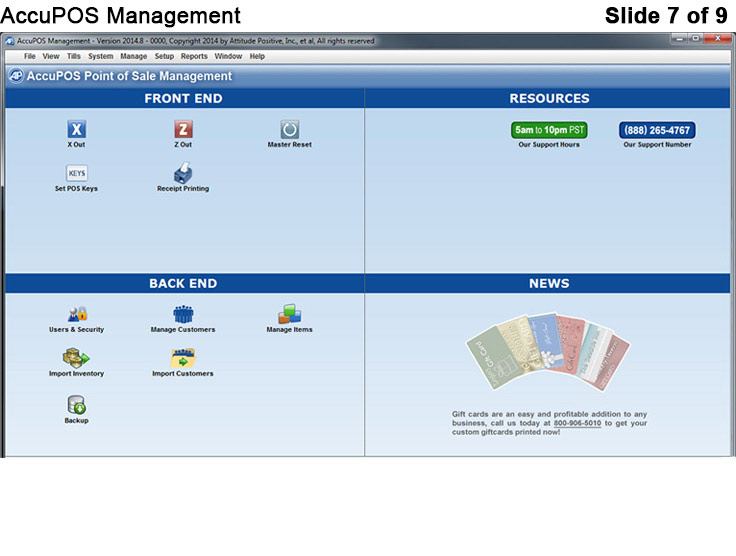The width and height of the screenshot is (736, 556).
Task: Click the gift cards news image
Action: tap(548, 352)
